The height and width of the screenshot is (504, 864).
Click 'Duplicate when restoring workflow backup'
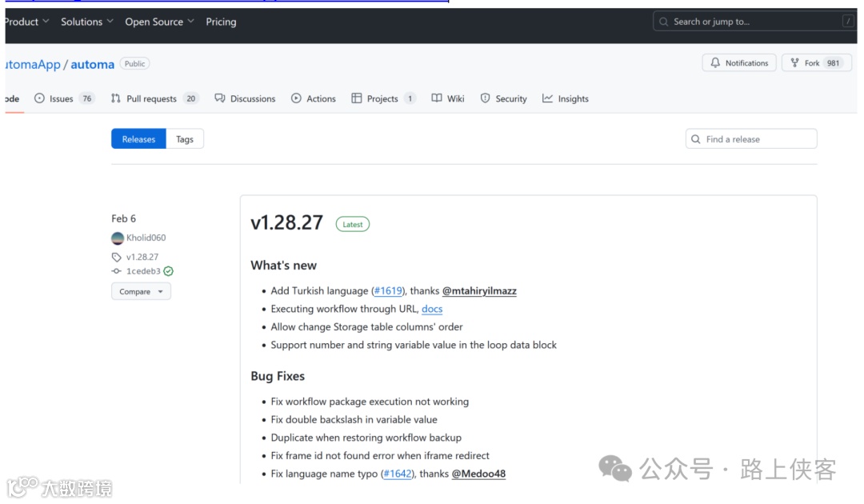pyautogui.click(x=366, y=438)
